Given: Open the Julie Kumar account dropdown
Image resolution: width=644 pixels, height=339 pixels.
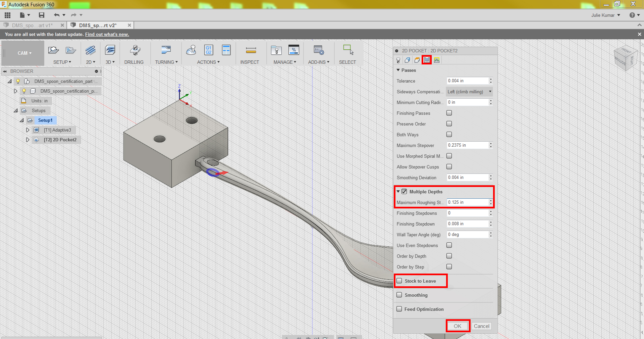Looking at the screenshot, I should [x=606, y=15].
